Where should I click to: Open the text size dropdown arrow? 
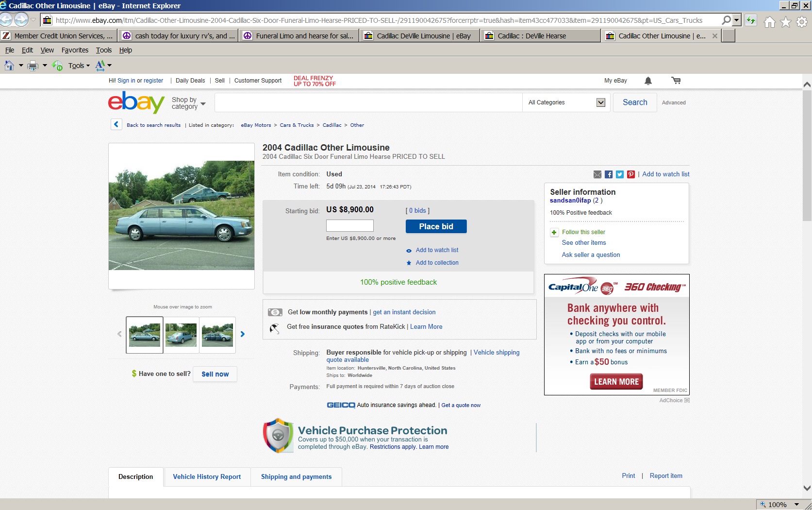coord(110,66)
